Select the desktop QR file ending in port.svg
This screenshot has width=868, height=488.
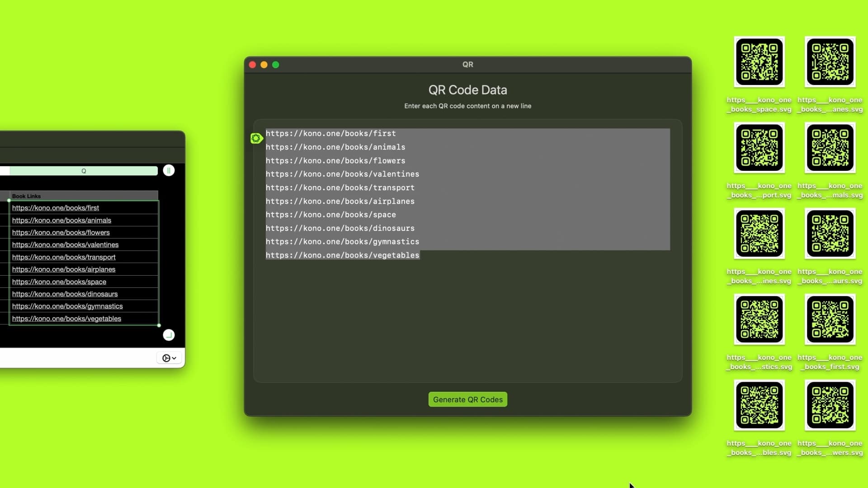coord(759,148)
